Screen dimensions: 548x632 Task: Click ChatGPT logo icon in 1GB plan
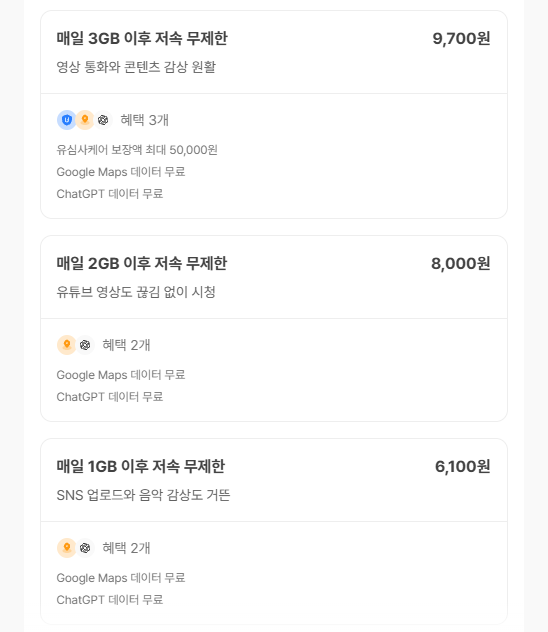pyautogui.click(x=85, y=548)
